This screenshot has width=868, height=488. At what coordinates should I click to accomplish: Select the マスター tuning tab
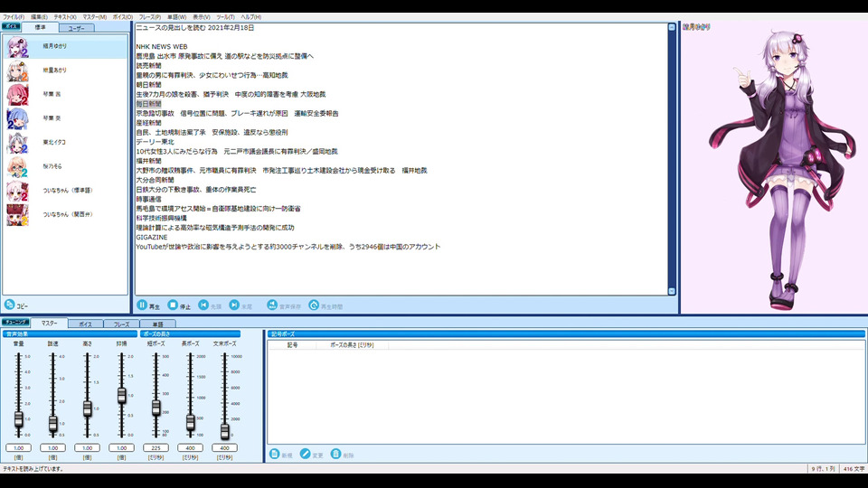[x=49, y=324]
